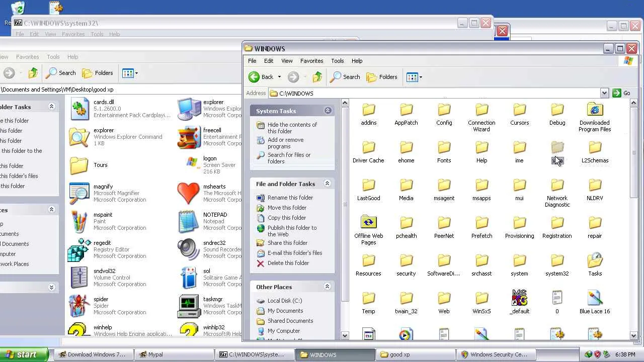Click the Search button in WINDOWS toolbar
The width and height of the screenshot is (644, 362).
point(345,77)
